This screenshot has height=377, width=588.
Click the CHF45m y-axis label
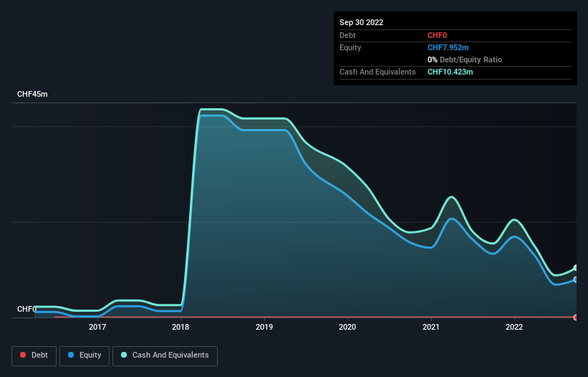coord(32,94)
